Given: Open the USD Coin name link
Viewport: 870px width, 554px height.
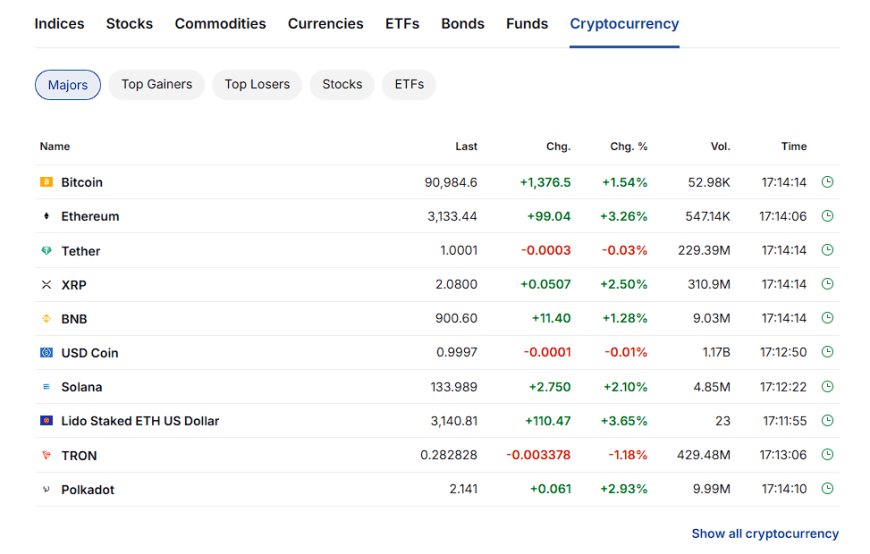Looking at the screenshot, I should point(89,353).
